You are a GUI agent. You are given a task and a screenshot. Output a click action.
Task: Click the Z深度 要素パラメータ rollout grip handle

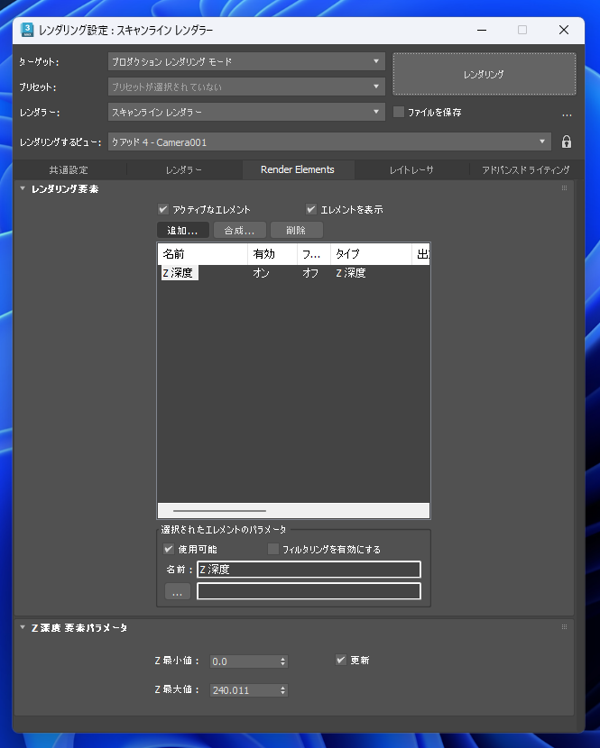564,627
